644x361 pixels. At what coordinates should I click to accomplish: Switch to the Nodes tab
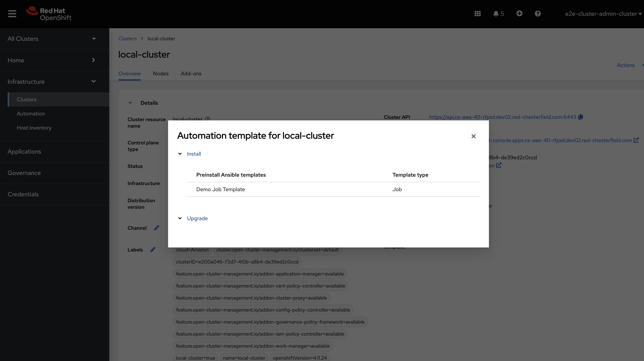pos(161,74)
